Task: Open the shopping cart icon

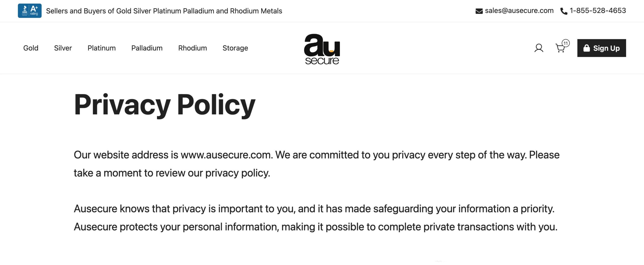Action: (x=560, y=48)
